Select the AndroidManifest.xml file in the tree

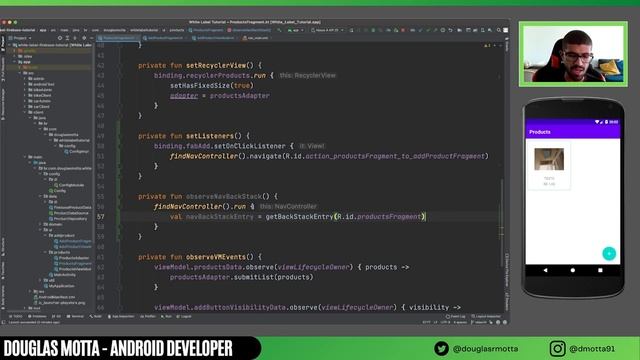(55, 297)
